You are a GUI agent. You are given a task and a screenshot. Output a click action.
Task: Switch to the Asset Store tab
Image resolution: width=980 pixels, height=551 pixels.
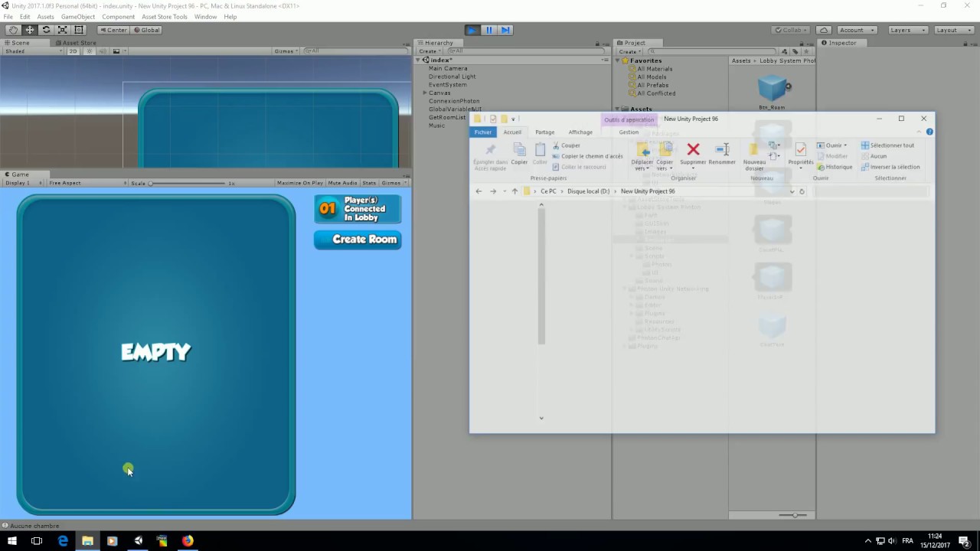point(77,43)
